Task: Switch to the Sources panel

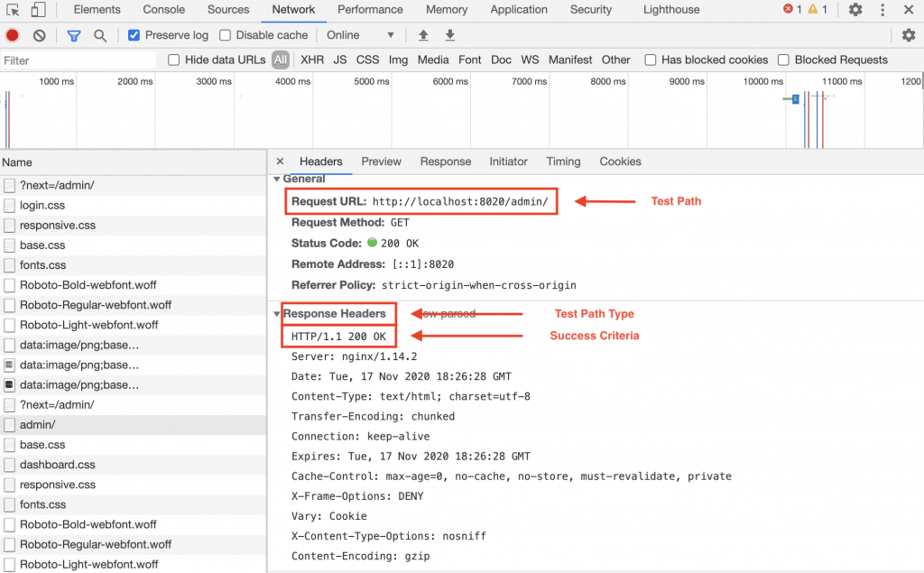Action: 228,10
